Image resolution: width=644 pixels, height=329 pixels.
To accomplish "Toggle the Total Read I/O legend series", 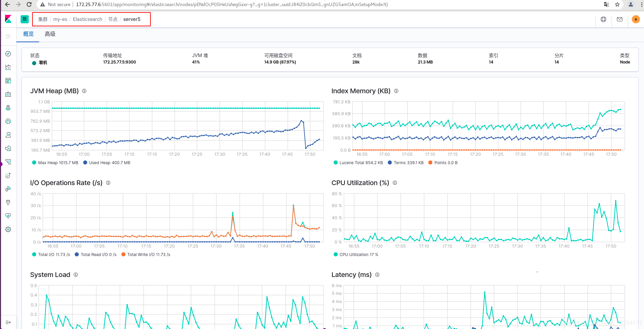I will pos(96,255).
